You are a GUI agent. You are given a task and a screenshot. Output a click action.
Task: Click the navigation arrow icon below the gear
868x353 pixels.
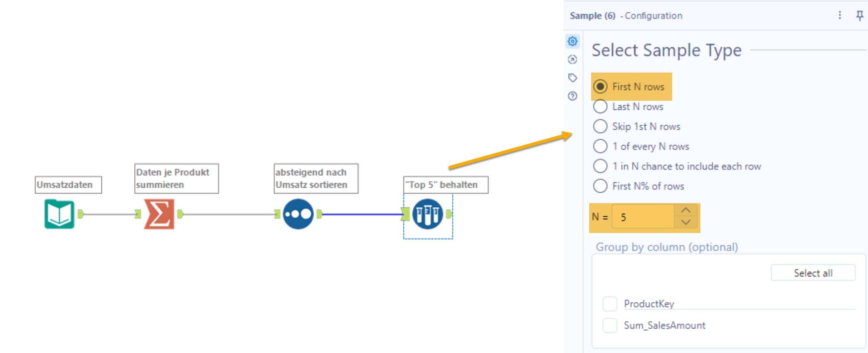(x=572, y=59)
